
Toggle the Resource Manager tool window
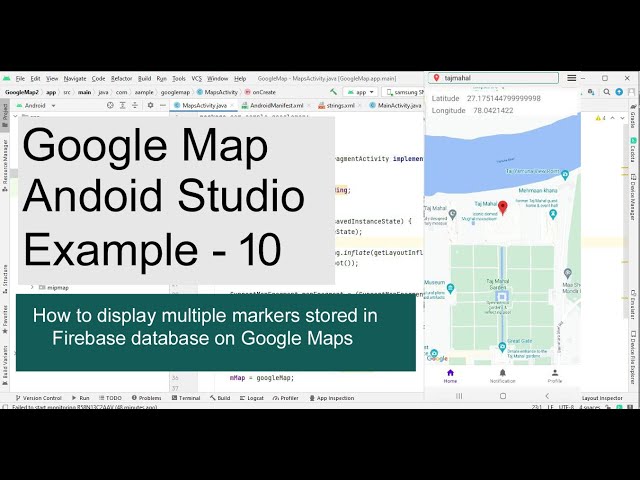[5, 165]
